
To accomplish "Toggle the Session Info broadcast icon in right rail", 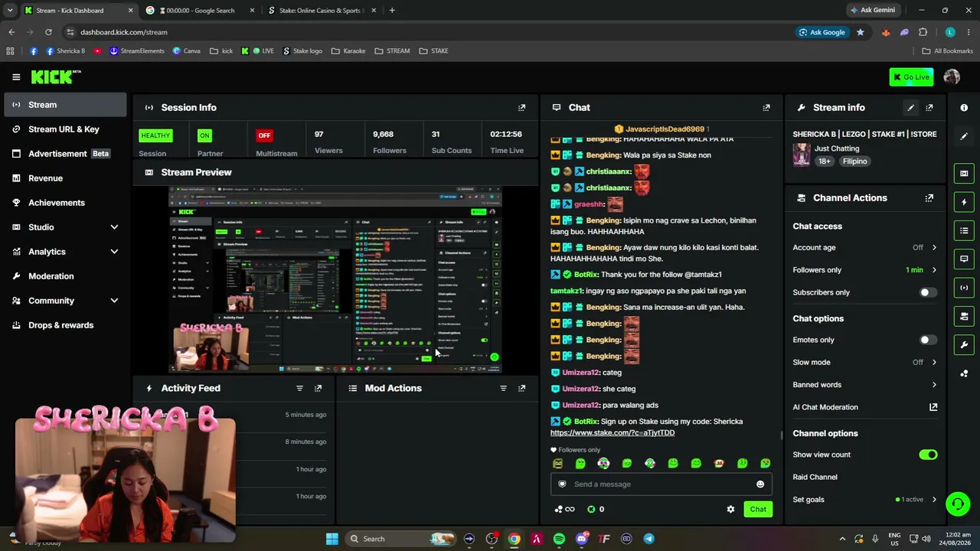I will [964, 288].
